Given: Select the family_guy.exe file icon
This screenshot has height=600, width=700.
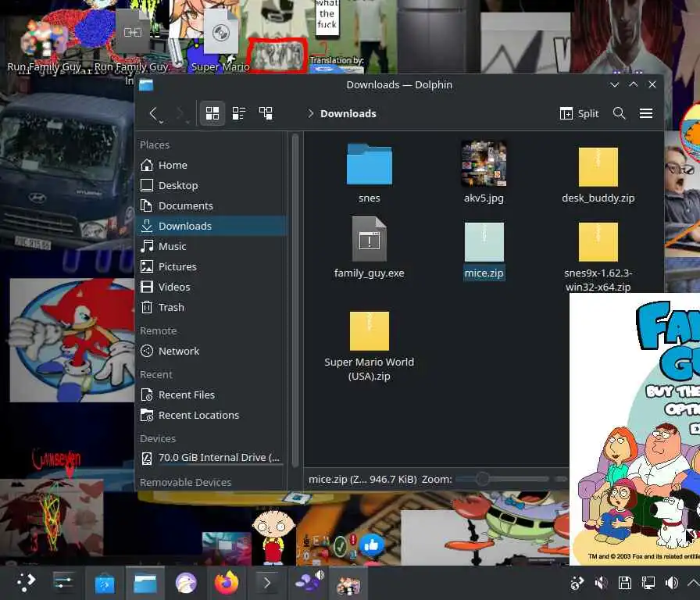Looking at the screenshot, I should pos(370,239).
